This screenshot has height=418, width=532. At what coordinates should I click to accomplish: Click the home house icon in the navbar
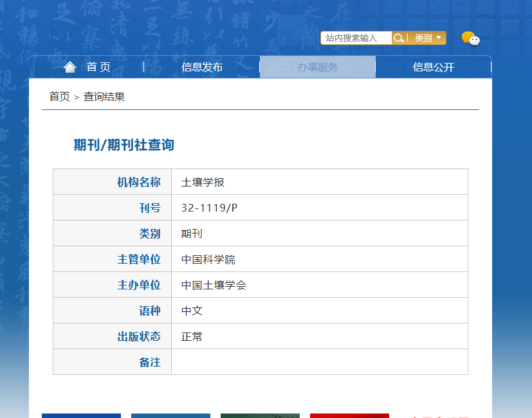[70, 67]
